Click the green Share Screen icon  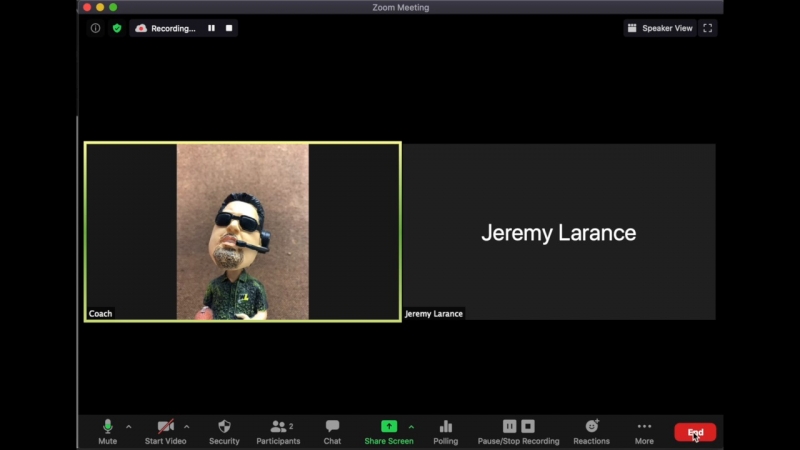coord(388,427)
